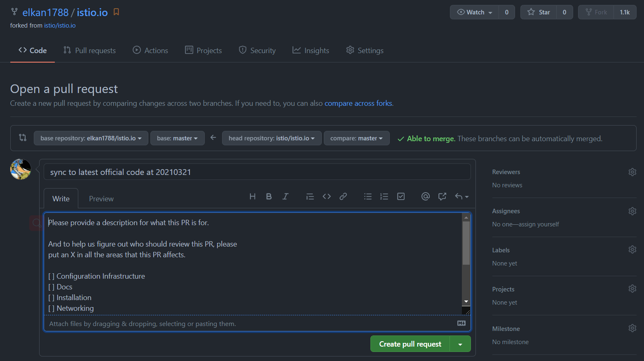644x361 pixels.
Task: Insert code formatting
Action: 327,196
